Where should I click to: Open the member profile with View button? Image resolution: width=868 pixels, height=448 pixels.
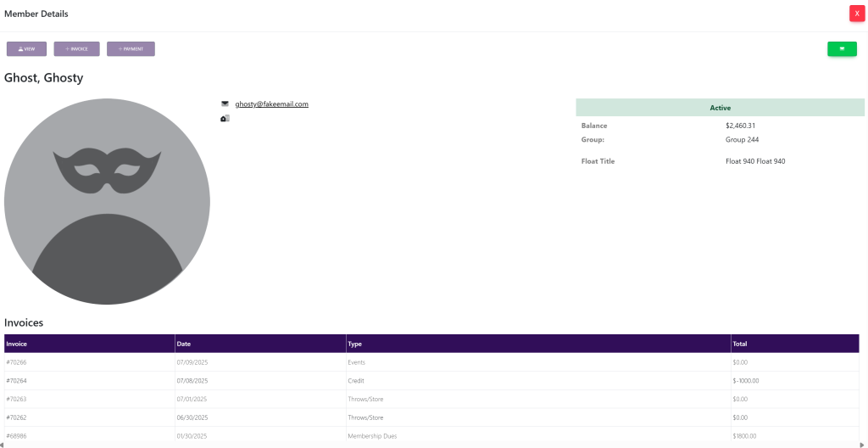tap(26, 49)
